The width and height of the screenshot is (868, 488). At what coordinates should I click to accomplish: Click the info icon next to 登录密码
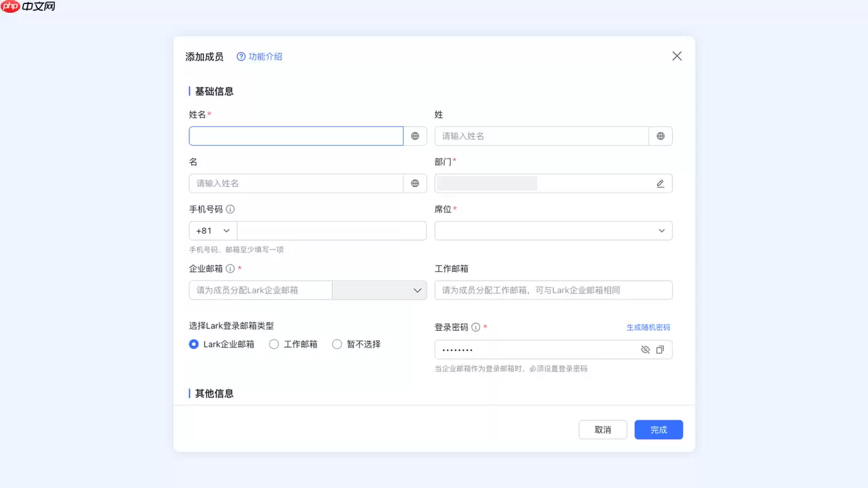[x=477, y=327]
